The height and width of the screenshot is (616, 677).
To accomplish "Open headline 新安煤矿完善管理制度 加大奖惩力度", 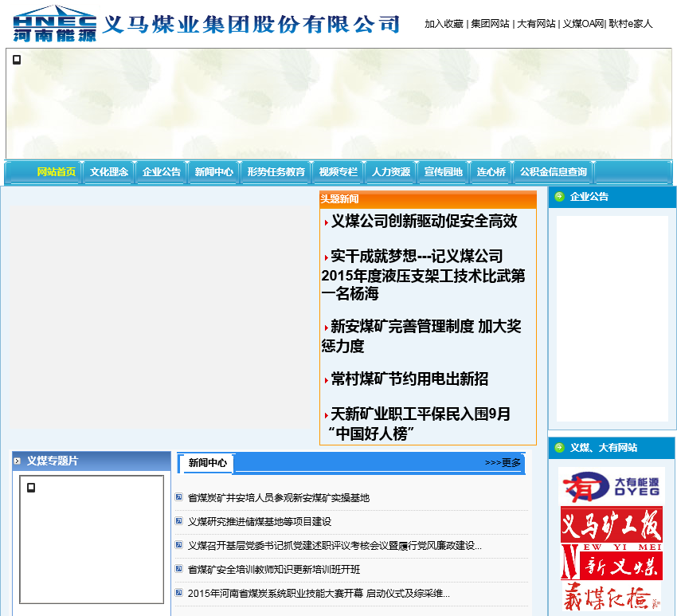I will [x=421, y=335].
